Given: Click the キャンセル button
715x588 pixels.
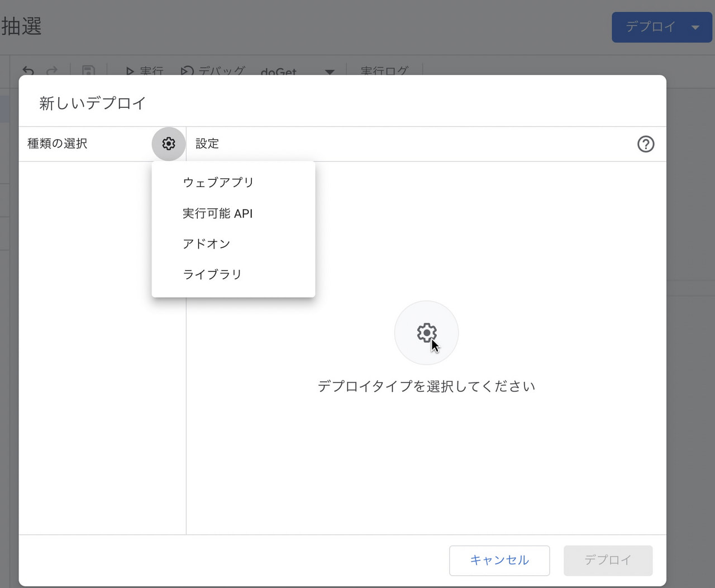Looking at the screenshot, I should pyautogui.click(x=499, y=560).
